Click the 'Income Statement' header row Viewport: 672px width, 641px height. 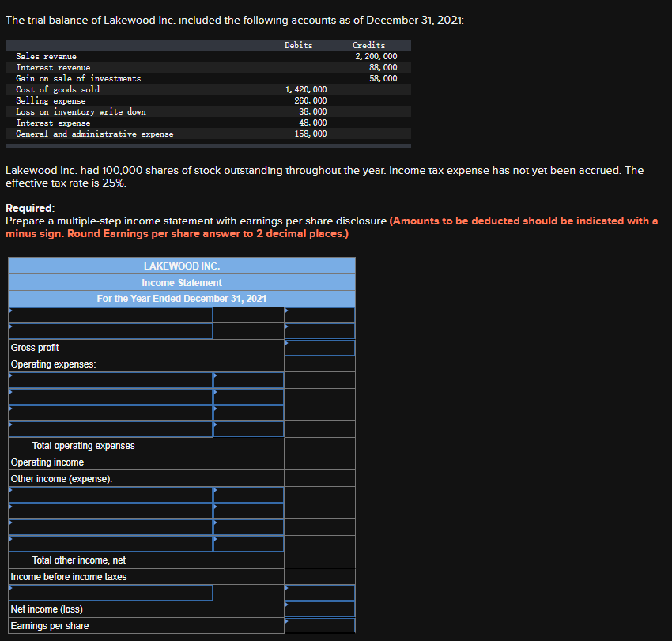coord(182,283)
